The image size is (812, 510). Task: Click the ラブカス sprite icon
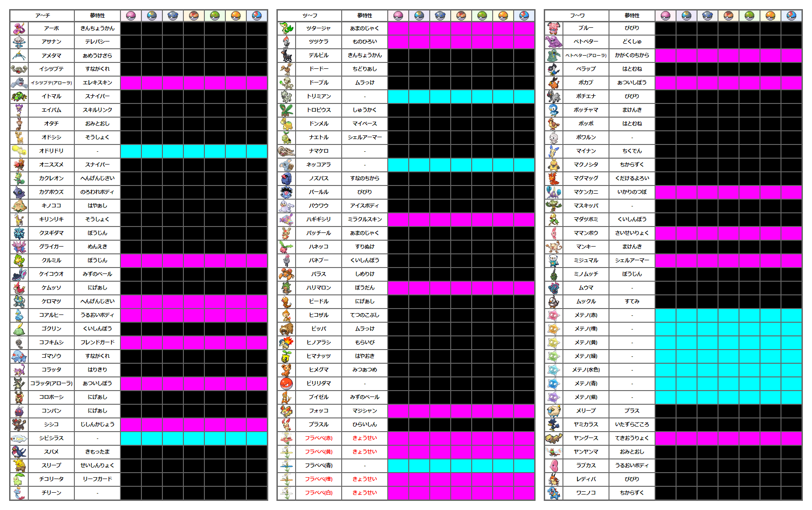tap(554, 465)
